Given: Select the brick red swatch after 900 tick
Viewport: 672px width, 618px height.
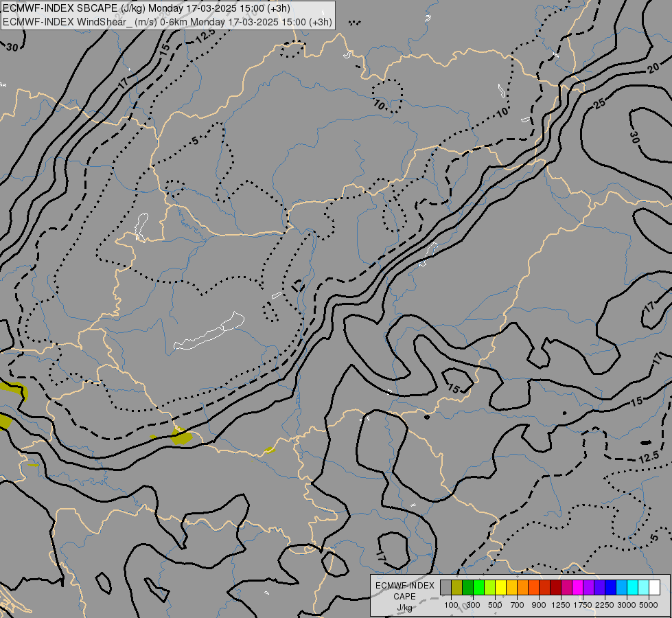Looking at the screenshot, I should 544,587.
